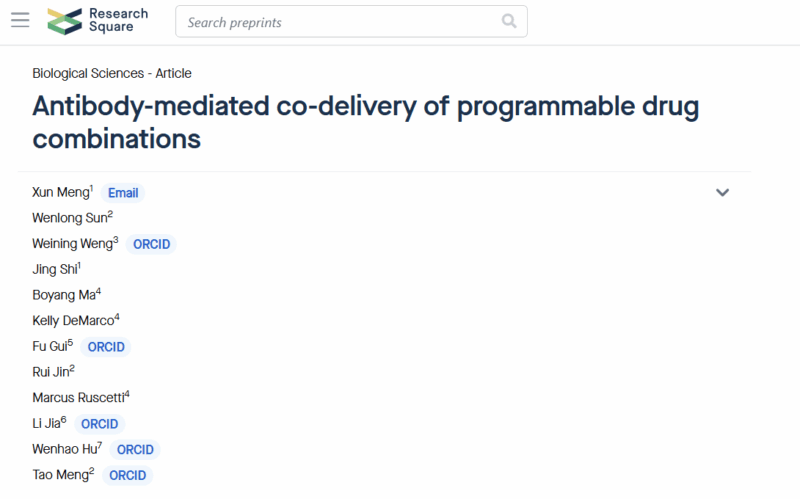Open Fu Gui's ORCID badge

(105, 347)
